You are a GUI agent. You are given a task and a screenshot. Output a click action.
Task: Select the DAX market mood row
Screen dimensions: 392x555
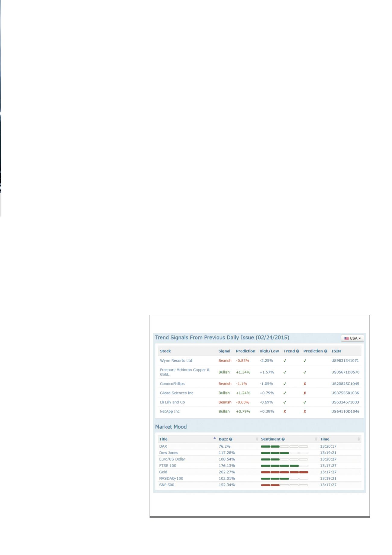point(259,446)
